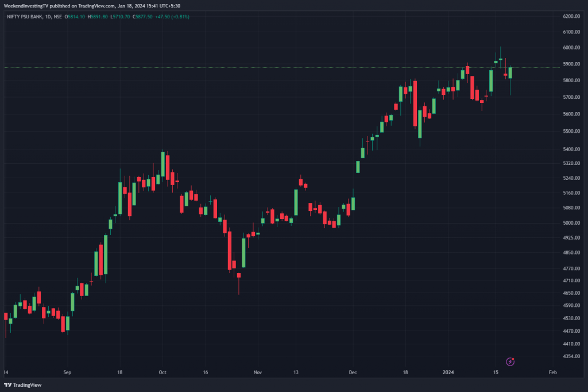Select the 5240.00 price axis label
Screen dimensions: 588x392
click(x=571, y=178)
